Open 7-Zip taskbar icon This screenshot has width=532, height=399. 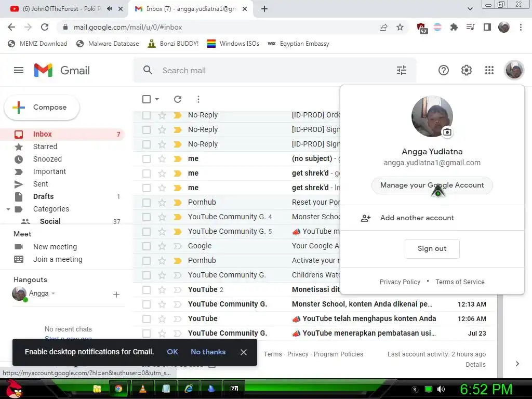[x=234, y=389]
